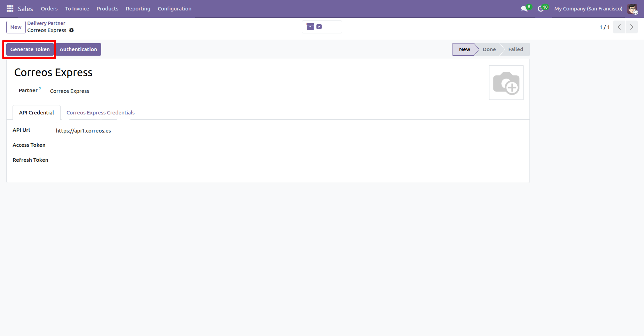Set status to Done stage
The image size is (644, 336).
(x=489, y=49)
